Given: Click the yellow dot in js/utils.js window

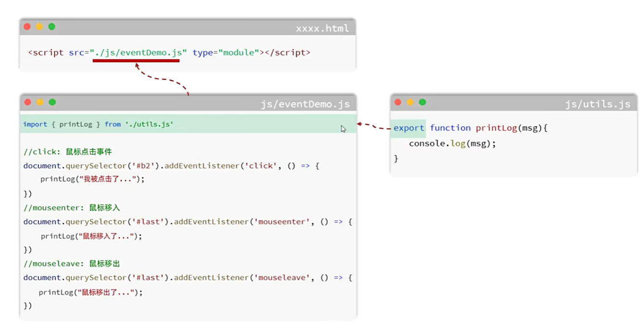Looking at the screenshot, I should (410, 102).
